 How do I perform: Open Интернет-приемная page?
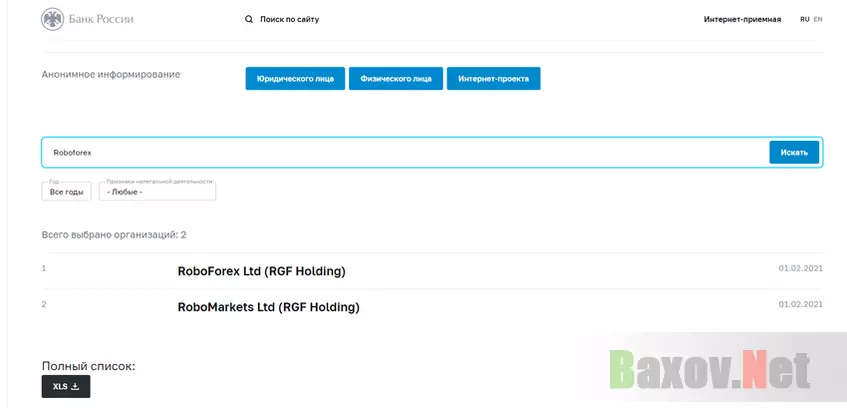(742, 19)
